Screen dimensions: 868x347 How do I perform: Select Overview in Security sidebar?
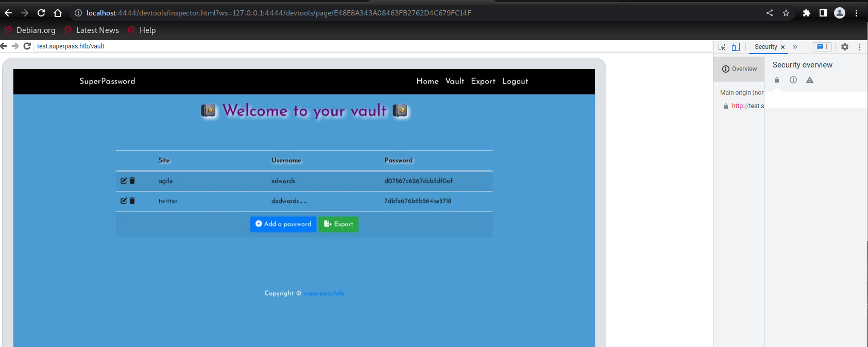(739, 69)
